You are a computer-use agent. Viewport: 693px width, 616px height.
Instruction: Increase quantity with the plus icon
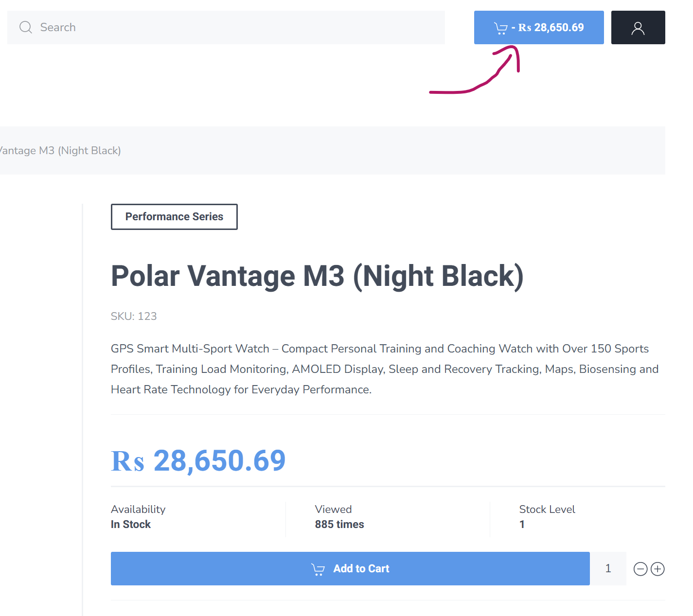point(657,569)
